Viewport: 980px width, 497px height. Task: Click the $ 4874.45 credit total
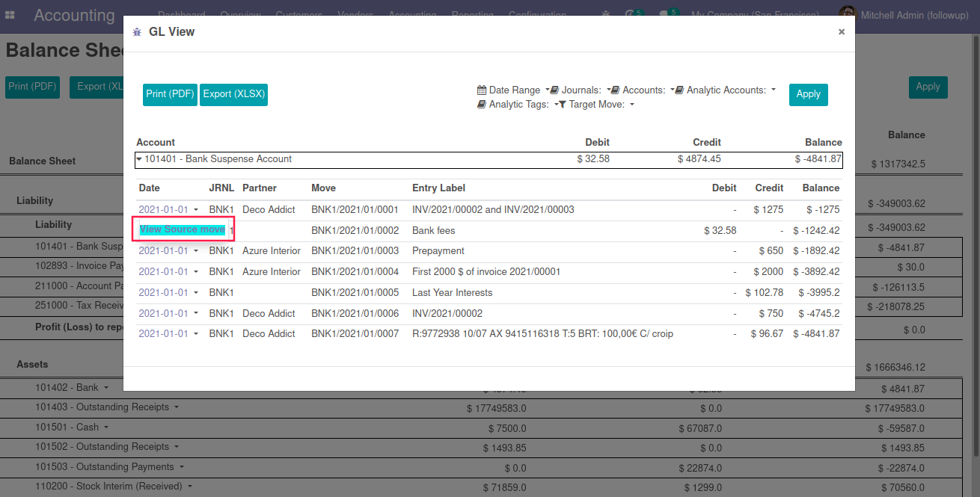click(x=699, y=159)
